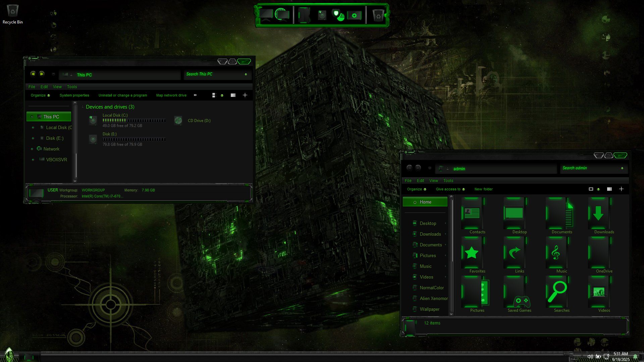Open the Control Panel gear dock icon
Screen dimensions: 644x362
tap(354, 15)
